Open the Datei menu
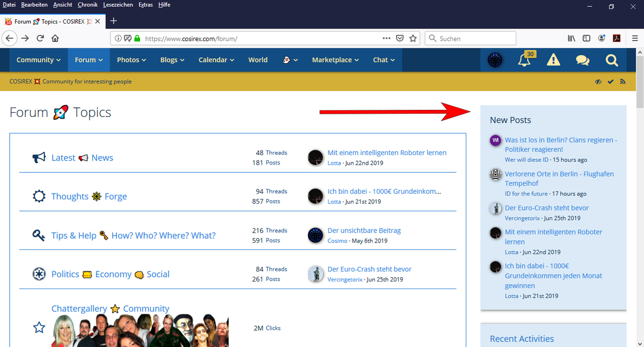 pyautogui.click(x=9, y=5)
